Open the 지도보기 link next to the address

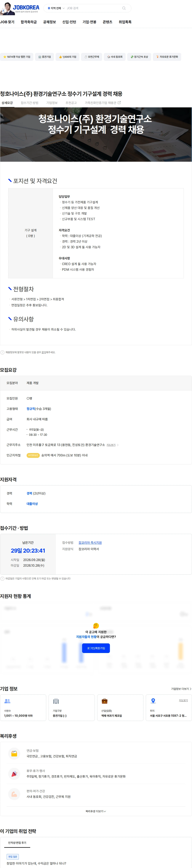[111, 445]
